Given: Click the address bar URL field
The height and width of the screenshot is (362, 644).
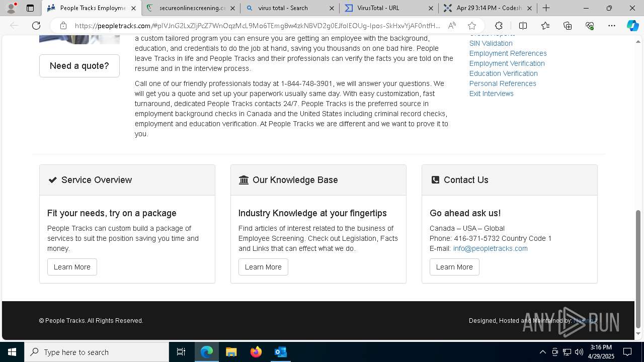Looking at the screenshot, I should click(257, 26).
